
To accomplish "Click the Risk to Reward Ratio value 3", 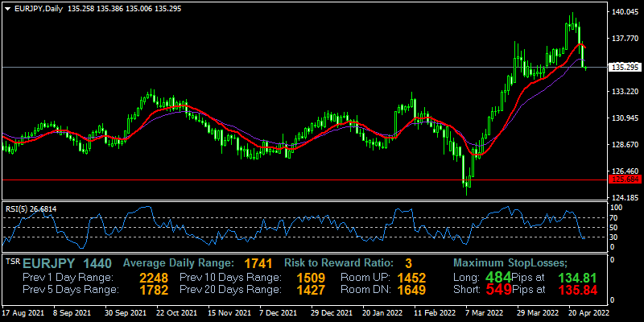I will click(408, 263).
